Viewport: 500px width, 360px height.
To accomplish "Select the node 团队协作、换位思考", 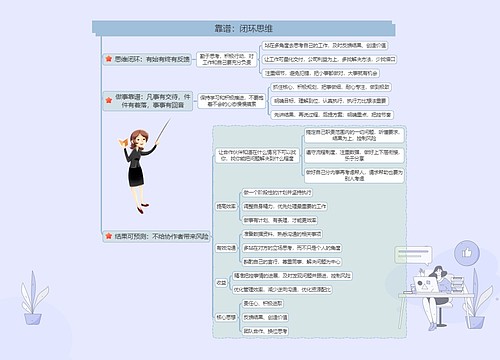I will (x=265, y=331).
